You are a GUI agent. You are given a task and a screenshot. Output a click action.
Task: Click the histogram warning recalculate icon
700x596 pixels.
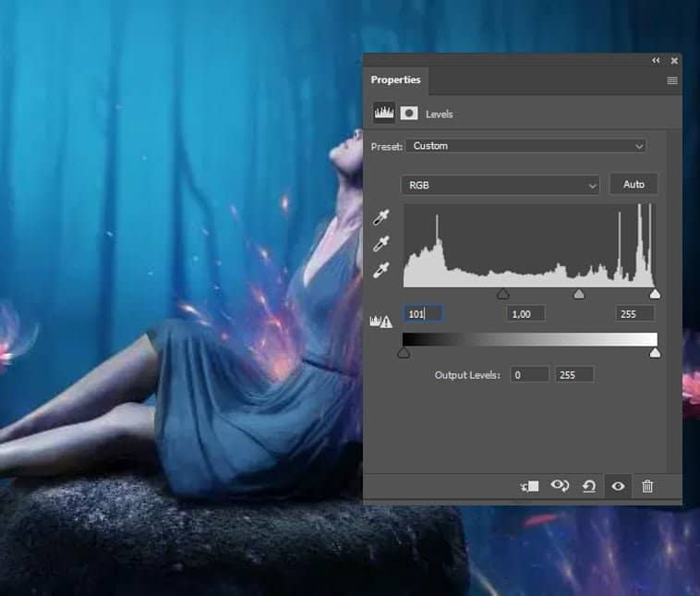[x=380, y=321]
